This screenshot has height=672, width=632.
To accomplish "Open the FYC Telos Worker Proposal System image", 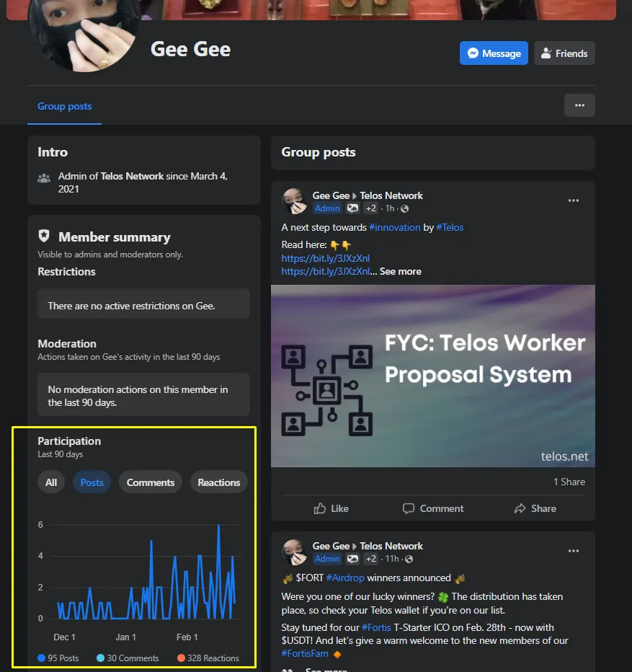I will pos(433,376).
